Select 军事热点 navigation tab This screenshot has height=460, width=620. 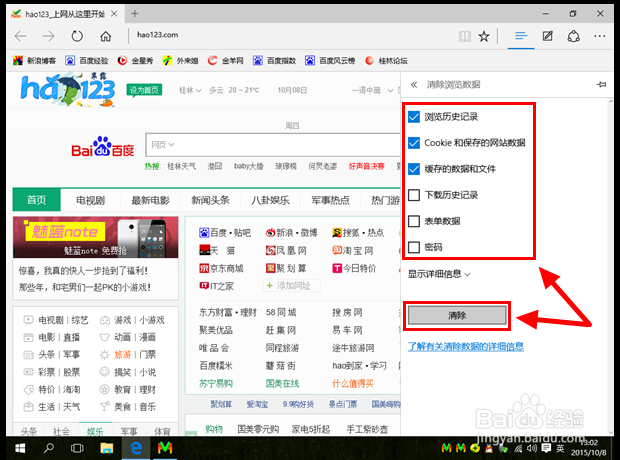(x=331, y=201)
